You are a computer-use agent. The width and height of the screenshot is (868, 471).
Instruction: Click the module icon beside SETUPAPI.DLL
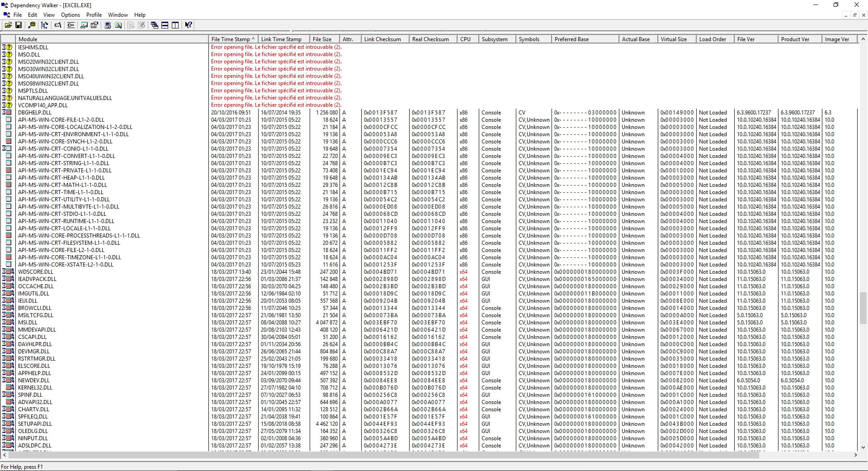coord(8,423)
